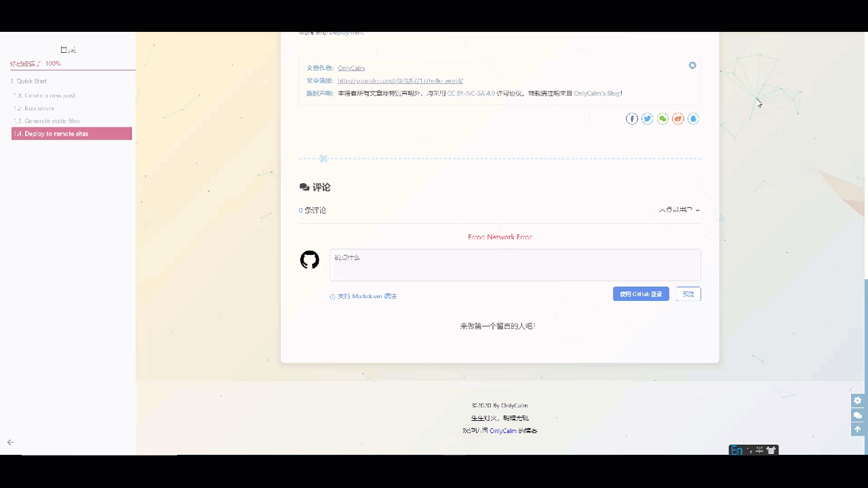Jump to 1.2. Run server
The image size is (868, 488).
coord(34,108)
